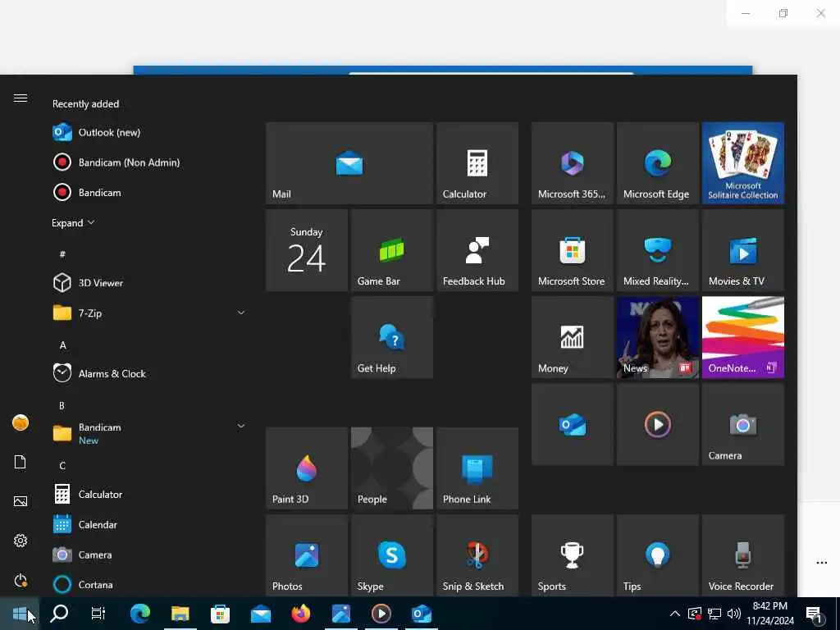The image size is (840, 630).
Task: Open the Tips tile
Action: 658,555
